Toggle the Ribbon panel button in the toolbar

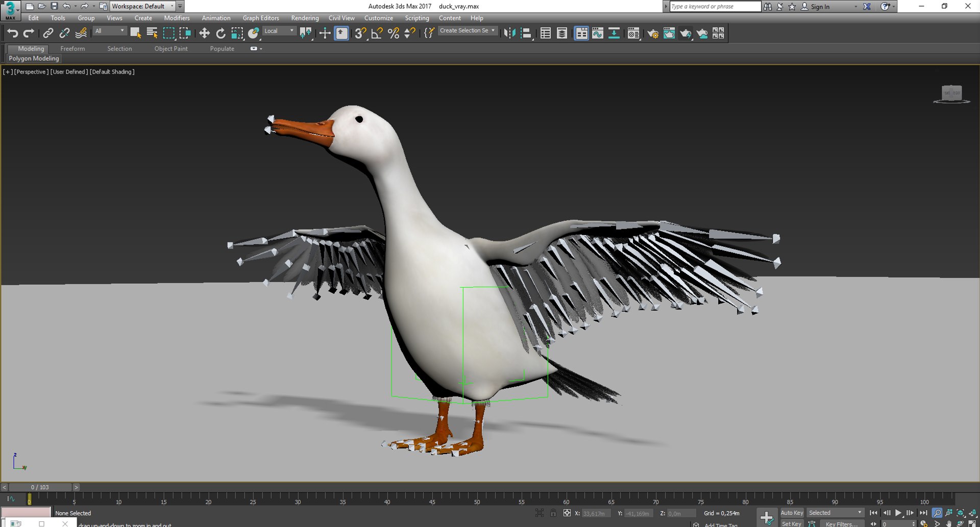point(581,33)
